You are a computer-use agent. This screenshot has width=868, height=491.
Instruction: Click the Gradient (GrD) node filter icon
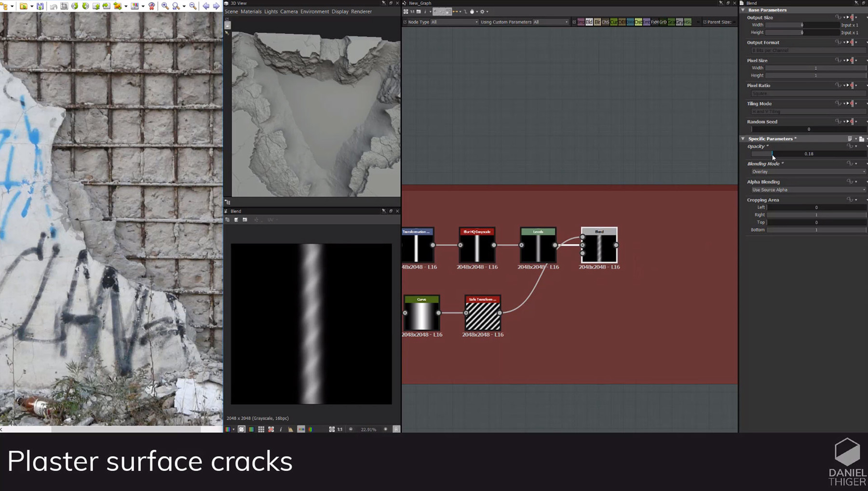[x=663, y=22]
